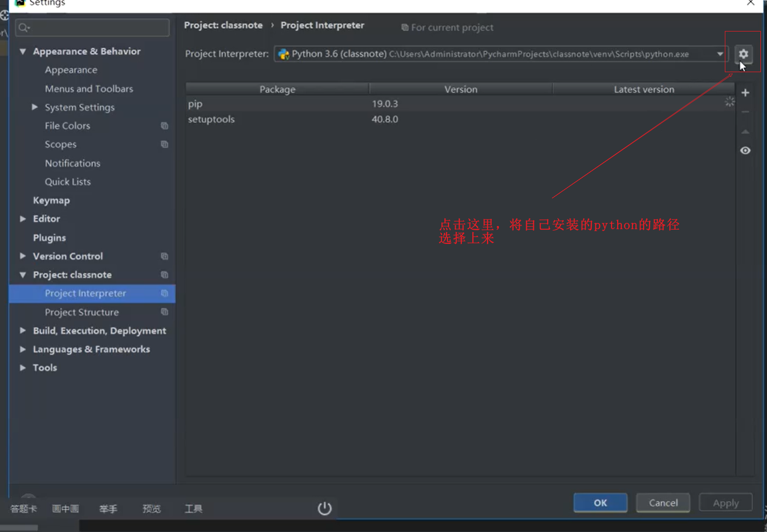Select Project Structure settings
Image resolution: width=767 pixels, height=532 pixels.
82,312
